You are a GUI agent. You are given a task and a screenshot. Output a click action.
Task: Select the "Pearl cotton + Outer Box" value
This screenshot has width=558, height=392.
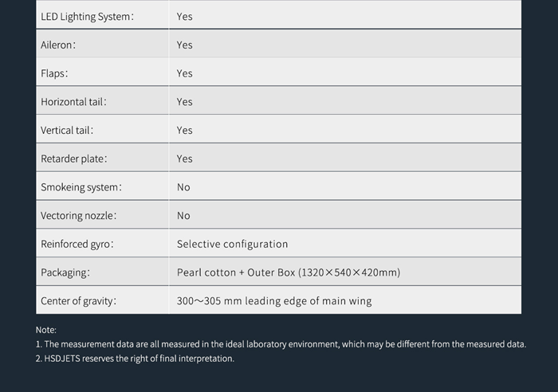tap(288, 272)
